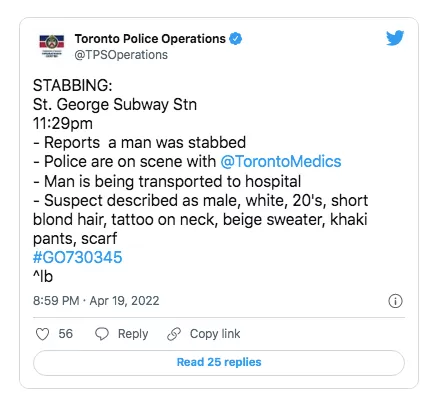
Task: Click the reply speech bubble icon
Action: [x=102, y=334]
